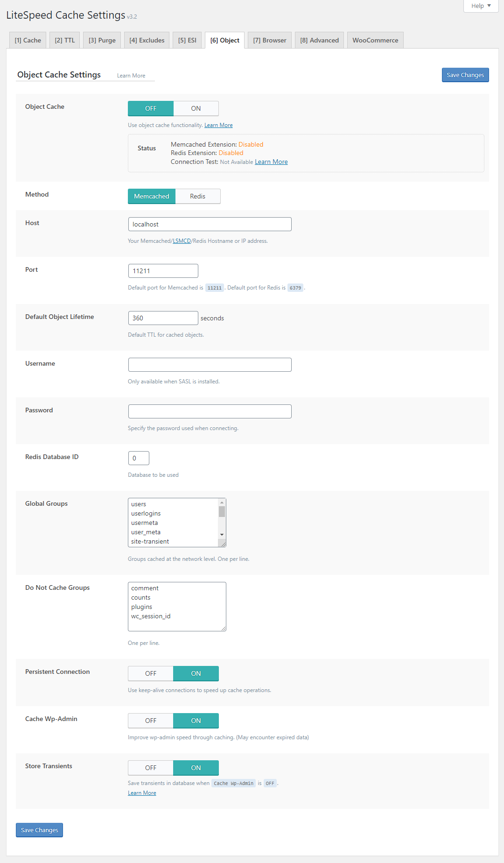The height and width of the screenshot is (863, 504).
Task: Open Learn More beside Connection Test
Action: [x=271, y=162]
